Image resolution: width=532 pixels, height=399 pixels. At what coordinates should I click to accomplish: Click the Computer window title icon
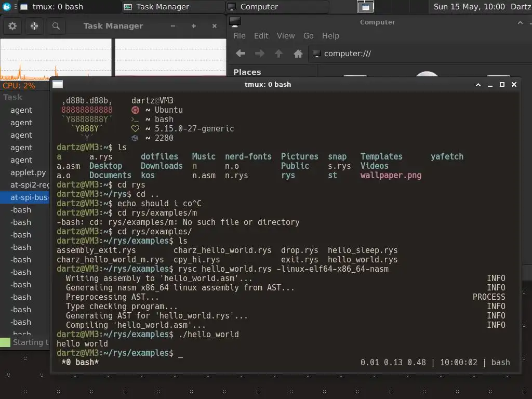234,22
